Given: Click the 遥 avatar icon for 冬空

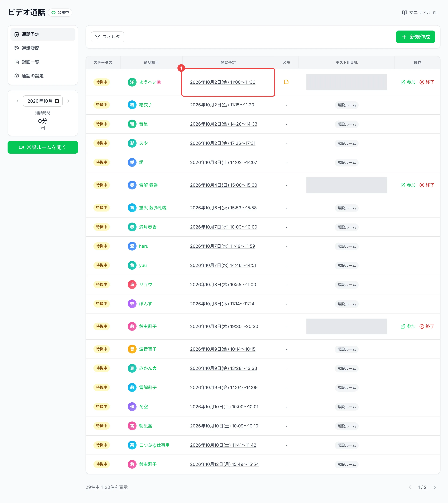Looking at the screenshot, I should click(132, 407).
